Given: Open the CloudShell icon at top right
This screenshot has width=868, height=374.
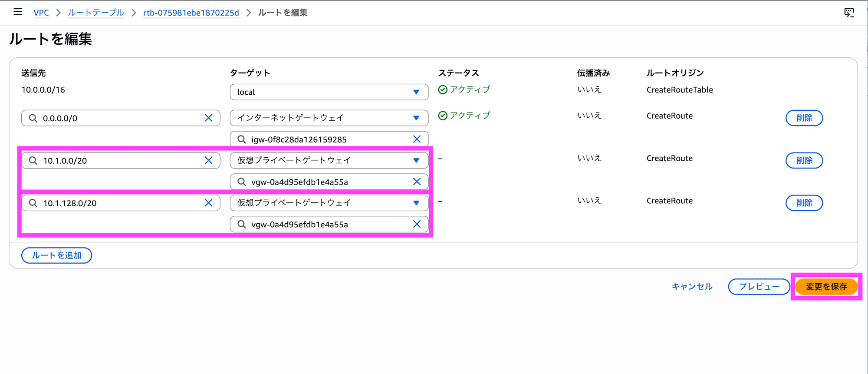Looking at the screenshot, I should pyautogui.click(x=849, y=13).
